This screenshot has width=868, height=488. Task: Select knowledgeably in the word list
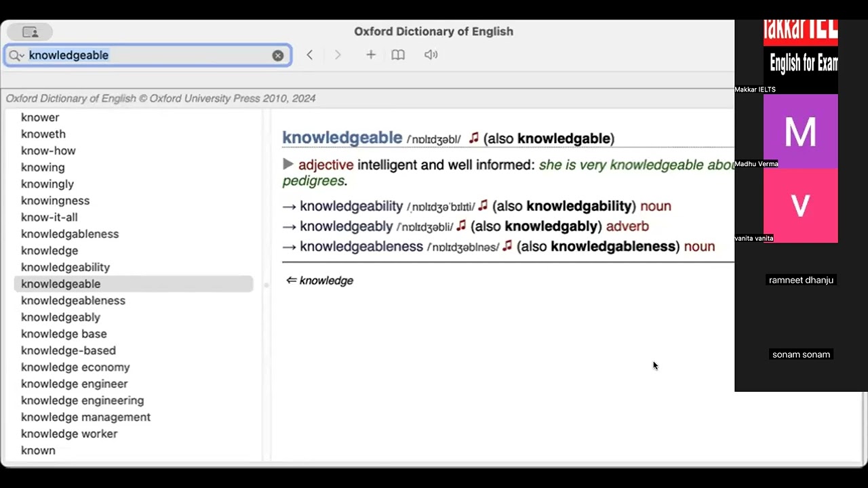[x=60, y=317]
